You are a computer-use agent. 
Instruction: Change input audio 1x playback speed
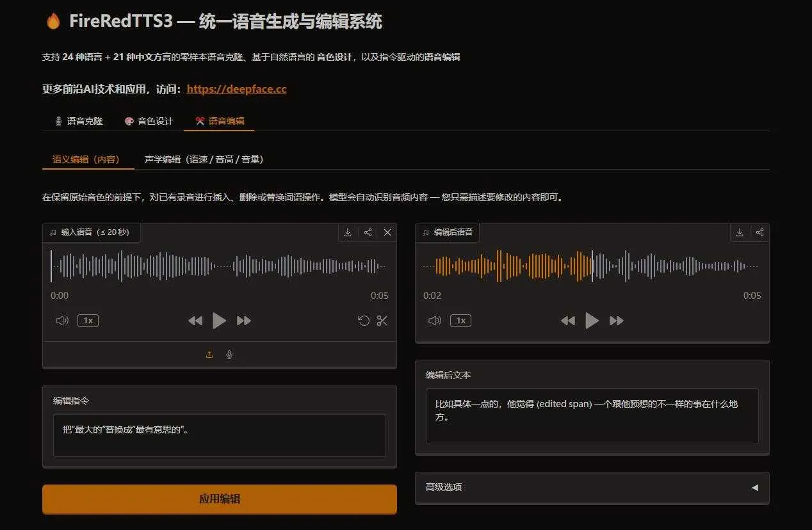tap(88, 321)
